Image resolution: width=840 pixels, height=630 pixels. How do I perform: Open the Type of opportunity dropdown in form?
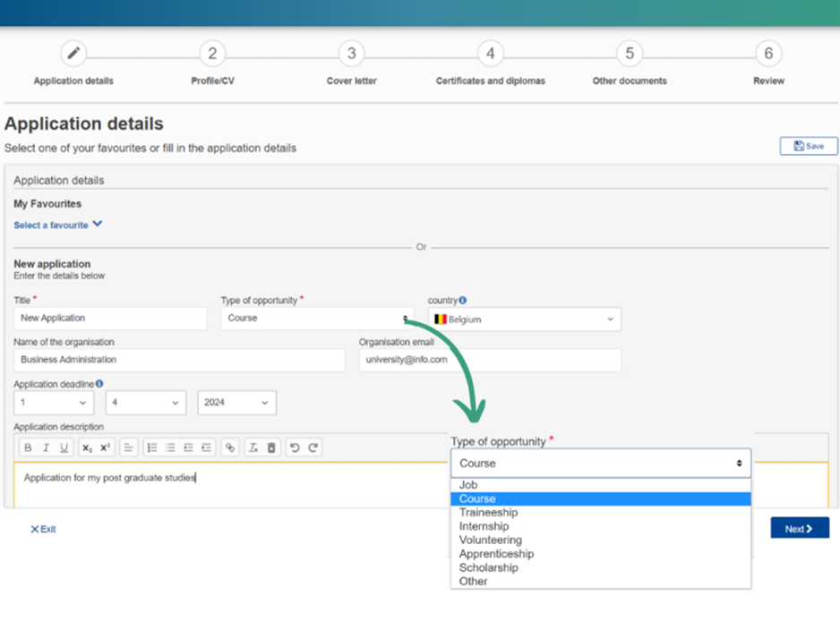click(x=317, y=319)
